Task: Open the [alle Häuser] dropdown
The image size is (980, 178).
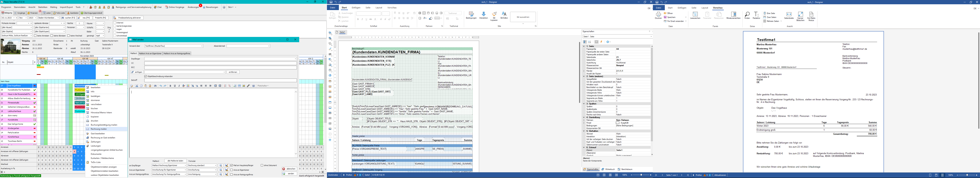Action: (17, 28)
